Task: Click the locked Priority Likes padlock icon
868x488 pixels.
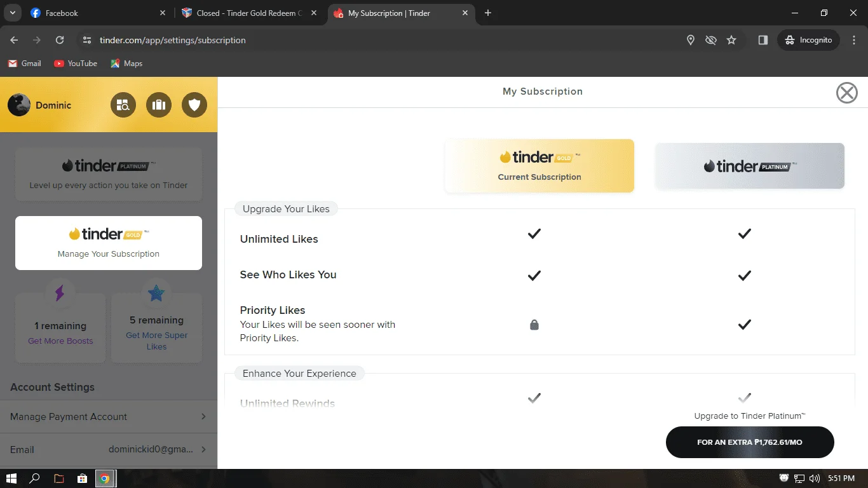Action: [534, 325]
